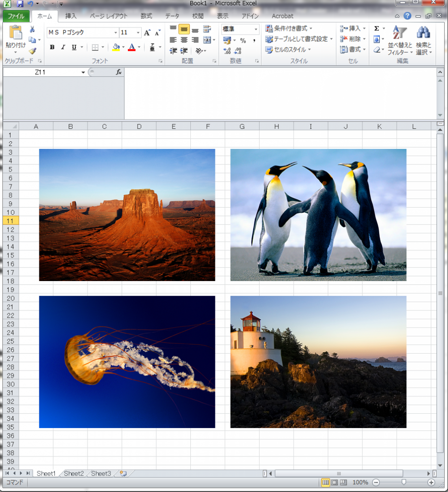Toggle bottom vertical alignment
Viewport: 448px width, 492px height.
tap(195, 29)
